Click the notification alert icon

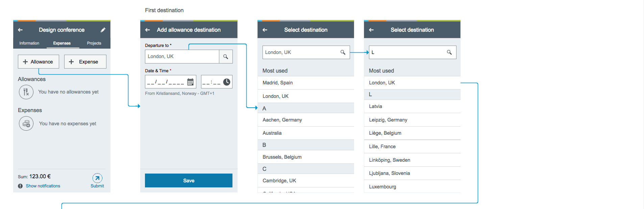point(20,186)
